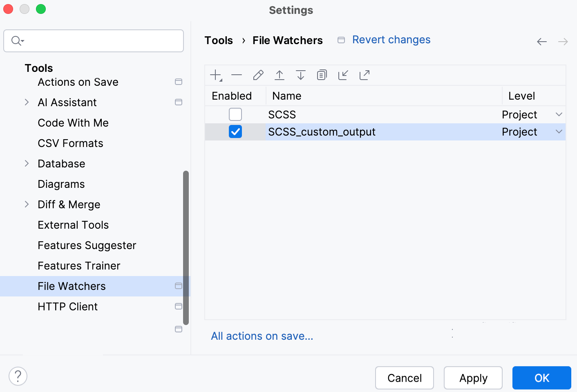The width and height of the screenshot is (577, 392).
Task: Click inside the settings search field
Action: (x=94, y=41)
